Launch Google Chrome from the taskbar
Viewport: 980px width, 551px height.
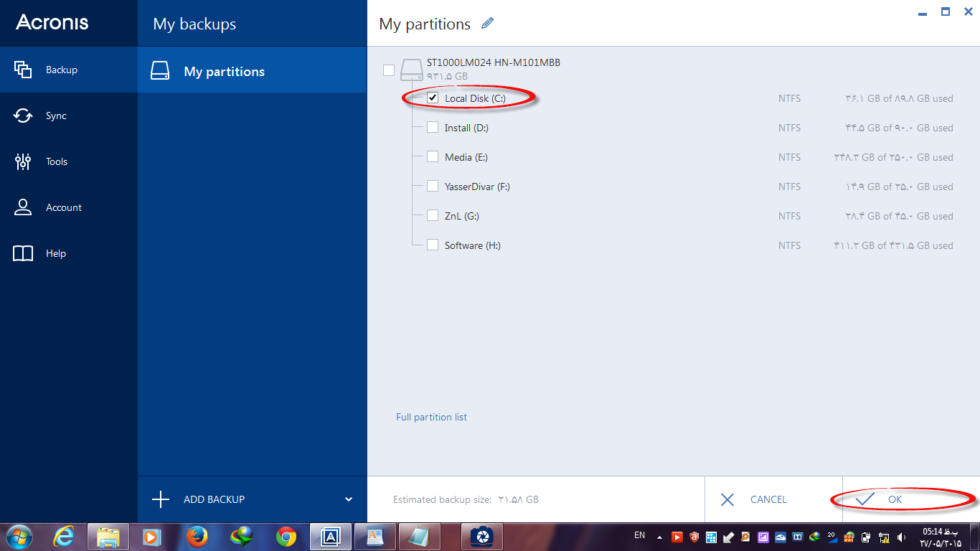(x=286, y=537)
